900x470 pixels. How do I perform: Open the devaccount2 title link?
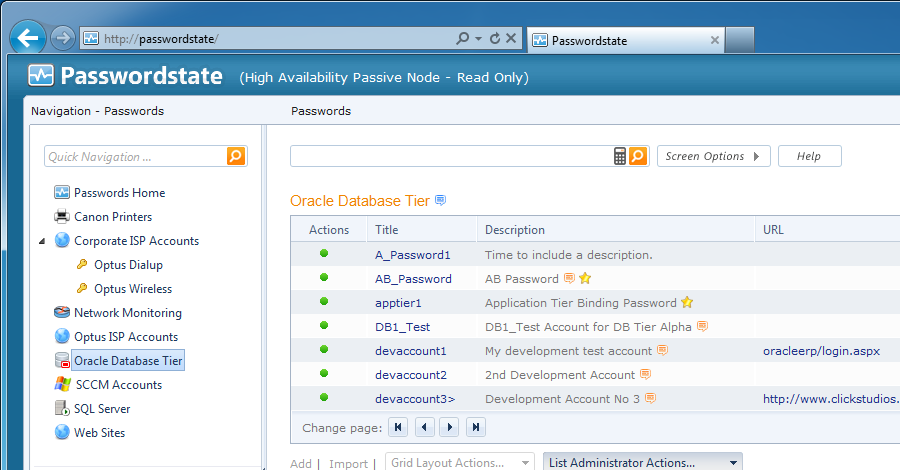point(411,375)
